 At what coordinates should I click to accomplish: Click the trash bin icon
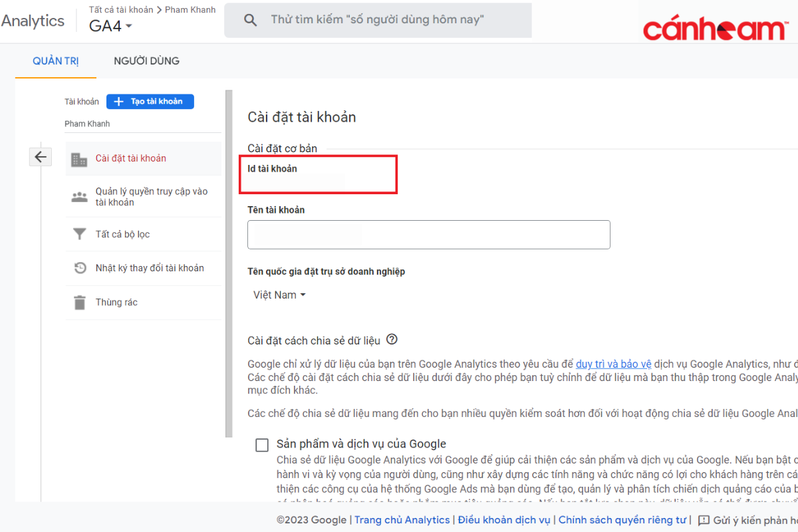(79, 303)
